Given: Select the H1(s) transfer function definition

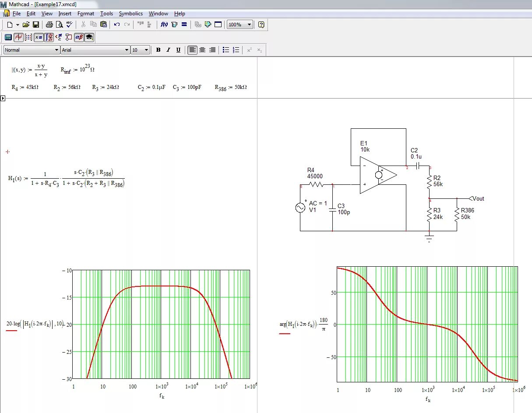Looking at the screenshot, I should coord(67,178).
